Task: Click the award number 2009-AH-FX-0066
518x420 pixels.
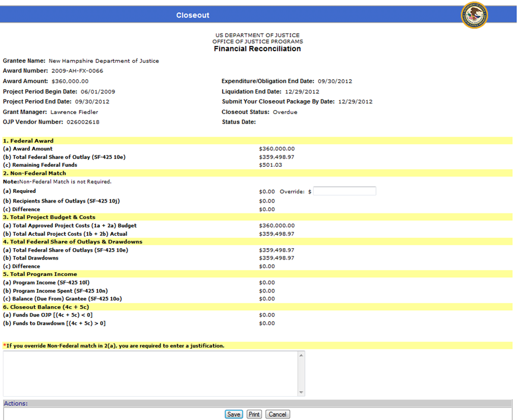Action: tap(77, 71)
